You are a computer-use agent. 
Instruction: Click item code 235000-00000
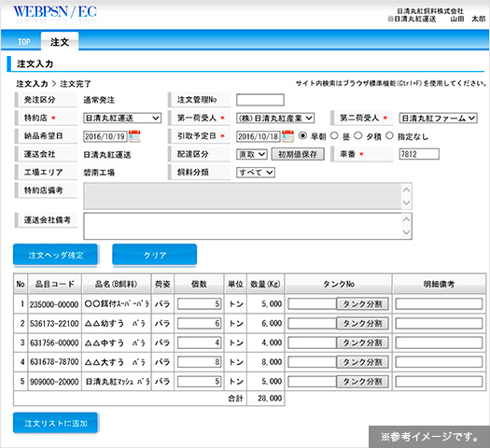point(54,304)
